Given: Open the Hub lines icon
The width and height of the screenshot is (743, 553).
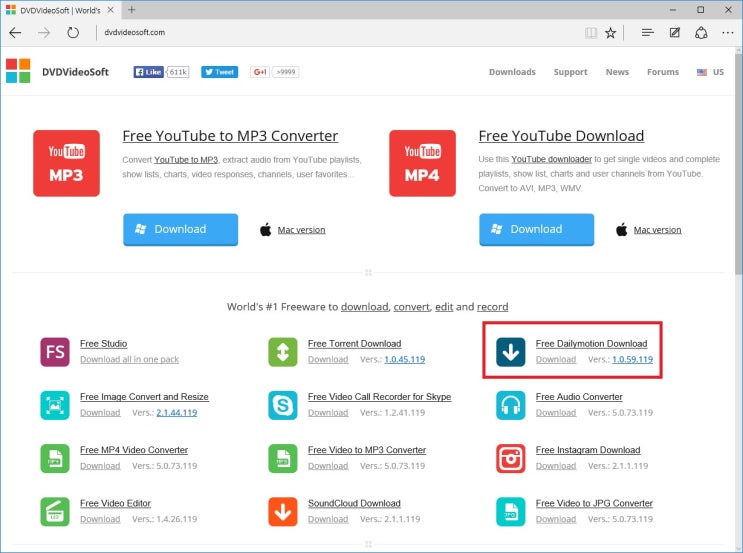Looking at the screenshot, I should [647, 33].
